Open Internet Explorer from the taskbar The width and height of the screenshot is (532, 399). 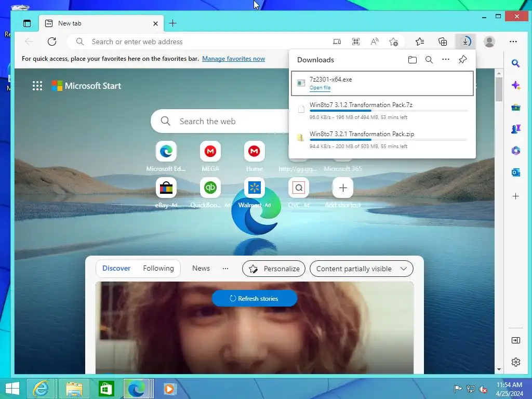(41, 389)
